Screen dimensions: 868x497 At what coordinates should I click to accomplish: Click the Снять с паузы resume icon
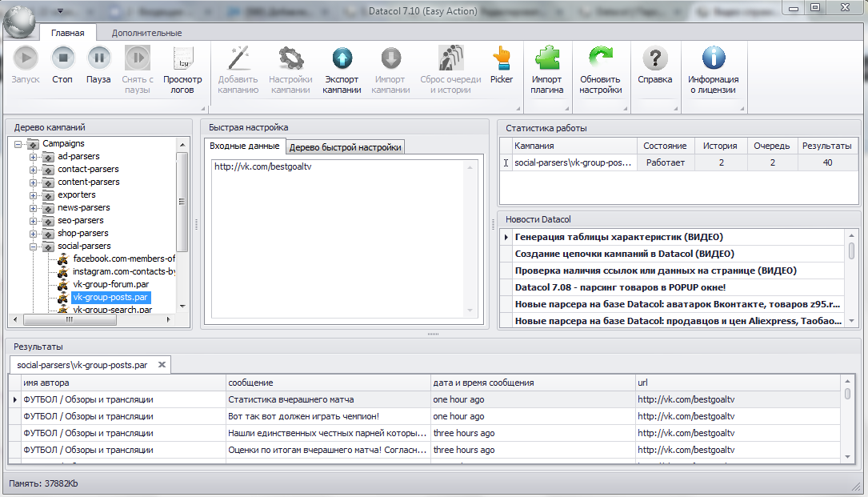click(138, 58)
